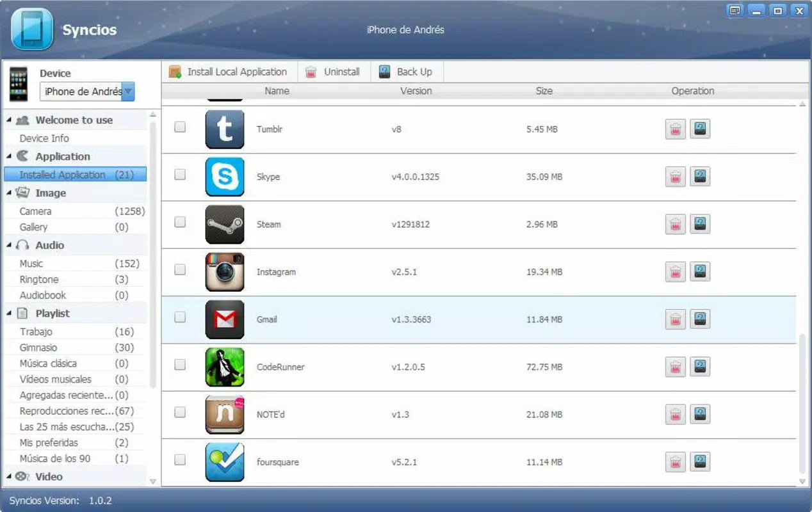Click the Tumblr row backup icon
Viewport: 812px width, 512px height.
coord(700,129)
